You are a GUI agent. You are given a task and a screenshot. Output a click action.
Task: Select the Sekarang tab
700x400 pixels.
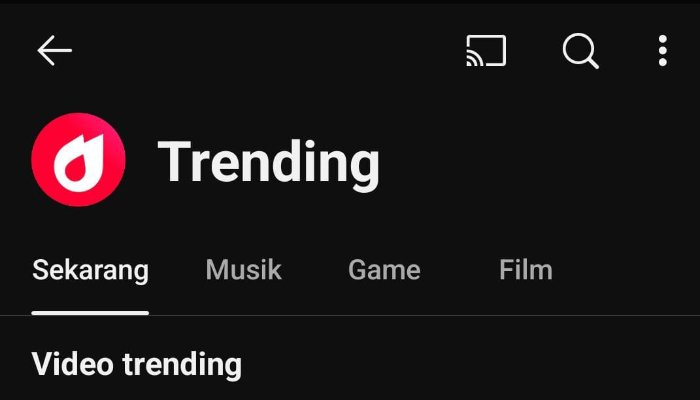click(x=90, y=269)
